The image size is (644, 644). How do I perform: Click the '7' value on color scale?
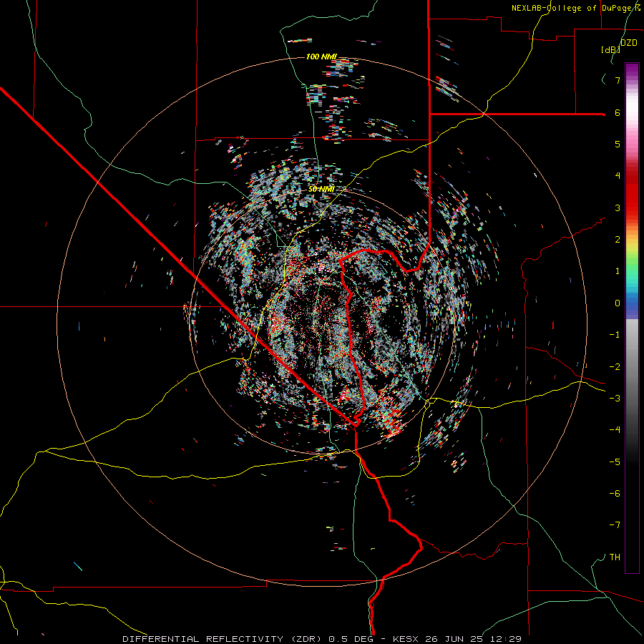(x=618, y=80)
